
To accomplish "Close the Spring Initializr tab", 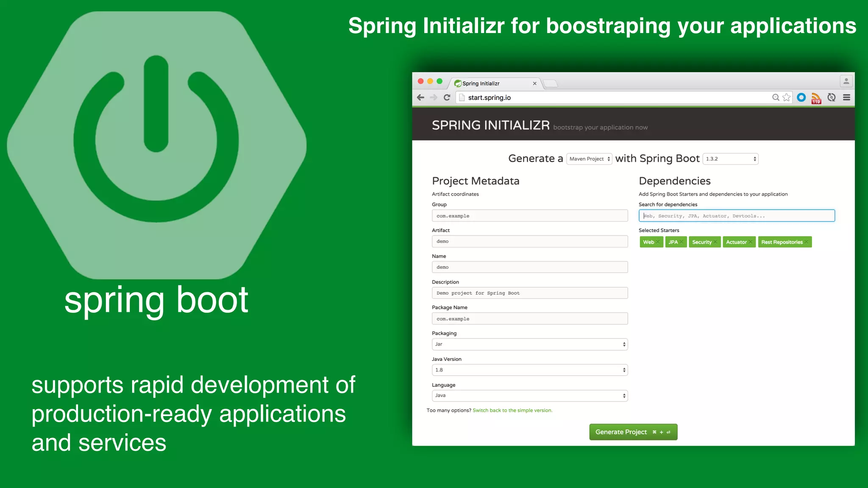I will click(x=534, y=83).
